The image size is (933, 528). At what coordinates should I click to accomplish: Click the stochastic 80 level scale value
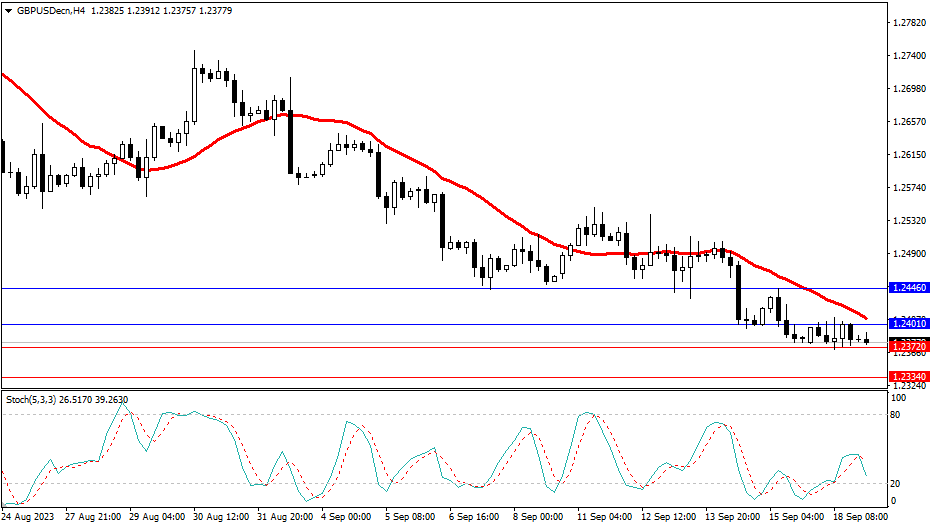896,414
